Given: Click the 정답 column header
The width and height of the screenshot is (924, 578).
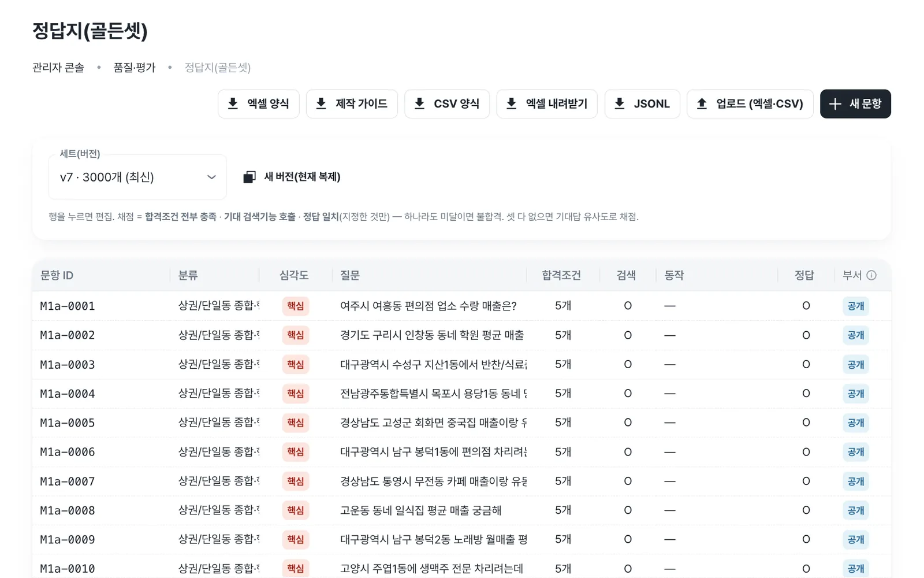Looking at the screenshot, I should (804, 275).
